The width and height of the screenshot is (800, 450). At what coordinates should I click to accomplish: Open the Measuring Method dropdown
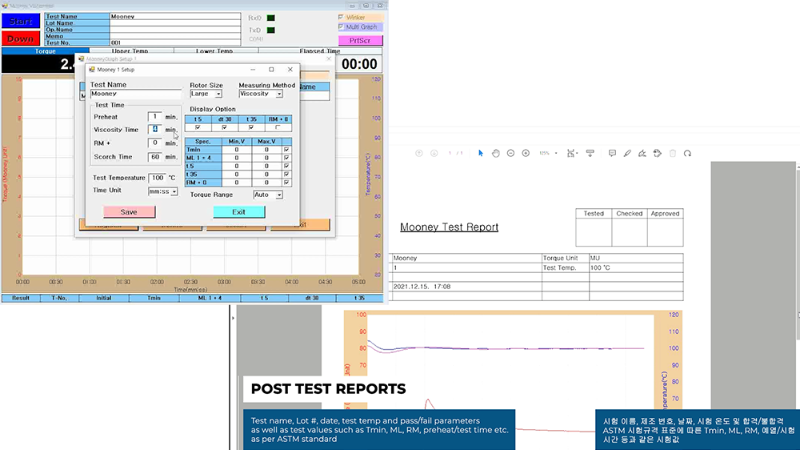tap(279, 94)
